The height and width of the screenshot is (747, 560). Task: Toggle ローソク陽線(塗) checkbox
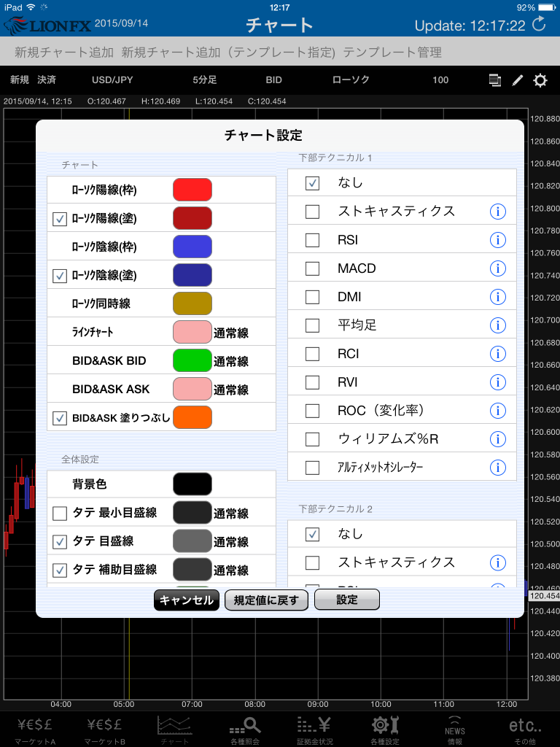pyautogui.click(x=60, y=219)
